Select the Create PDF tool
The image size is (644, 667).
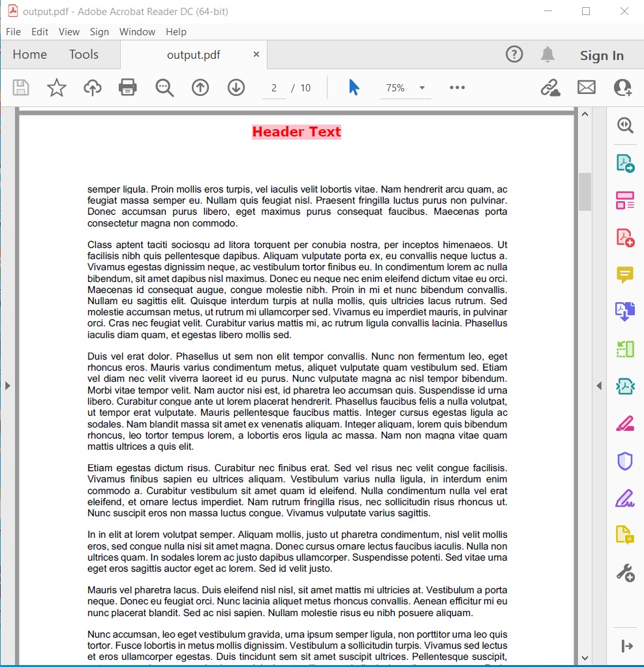[x=624, y=238]
